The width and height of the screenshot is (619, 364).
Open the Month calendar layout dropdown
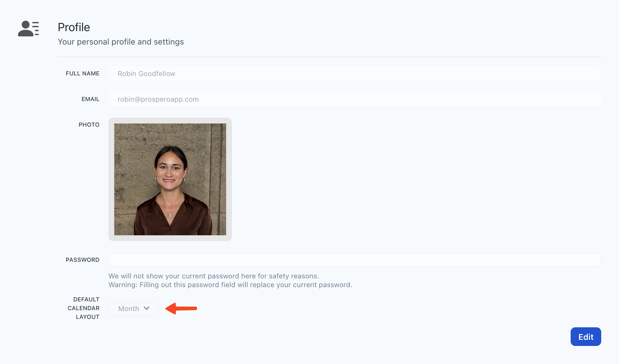tap(133, 308)
